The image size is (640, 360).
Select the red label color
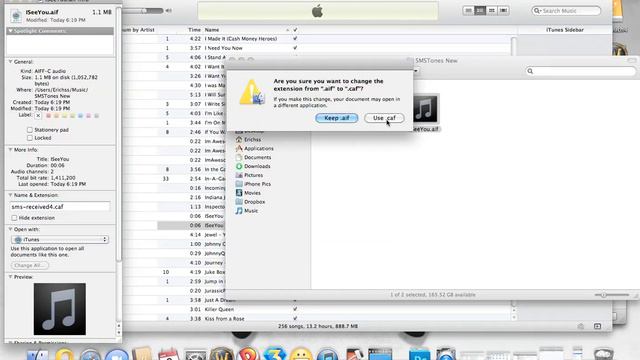coord(49,116)
